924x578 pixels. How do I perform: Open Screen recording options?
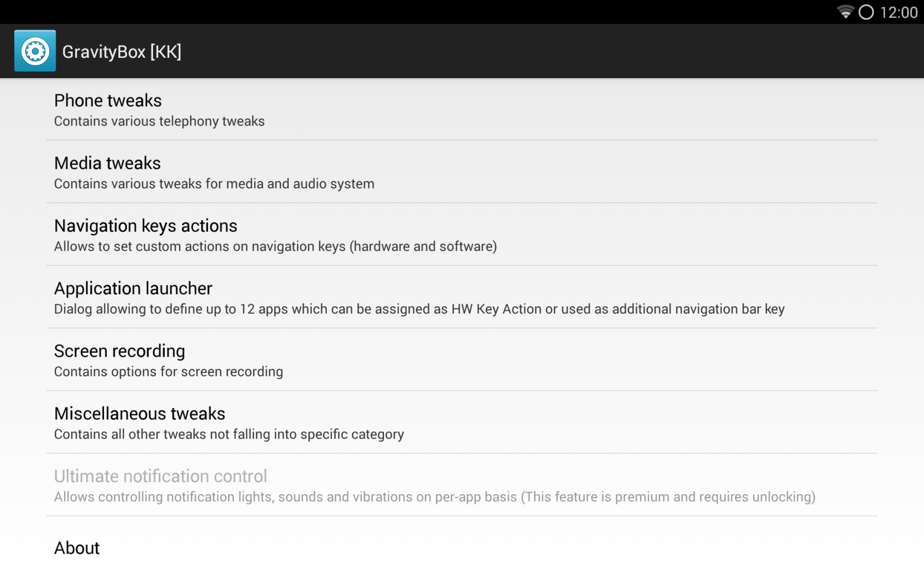[120, 351]
